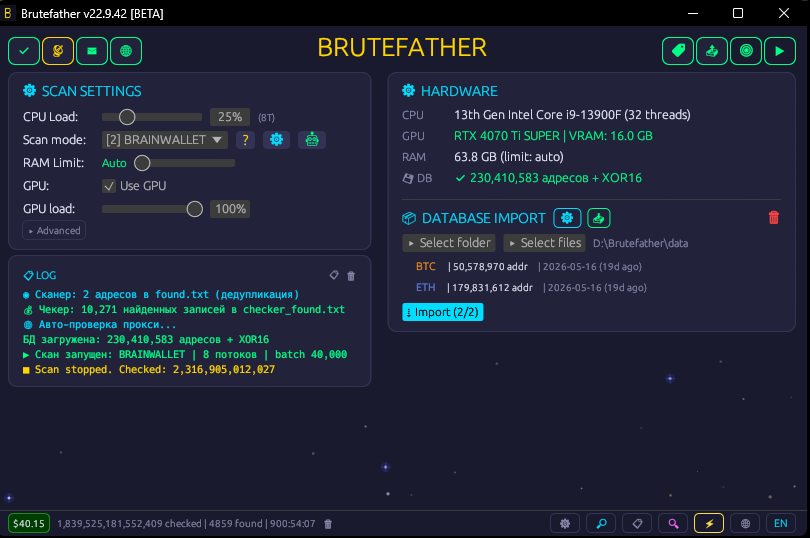Image resolution: width=810 pixels, height=538 pixels.
Task: Click the green robot icon beside scan mode
Action: pos(311,140)
